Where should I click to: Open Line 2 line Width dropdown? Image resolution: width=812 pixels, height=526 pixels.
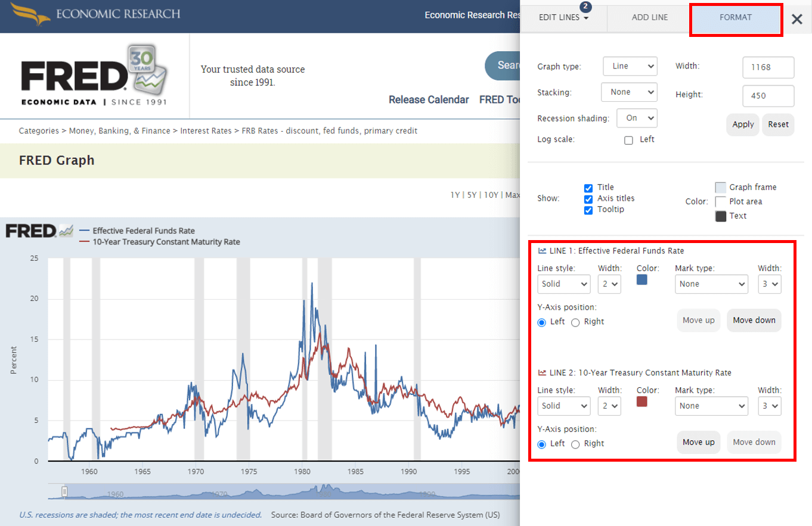[x=609, y=406]
